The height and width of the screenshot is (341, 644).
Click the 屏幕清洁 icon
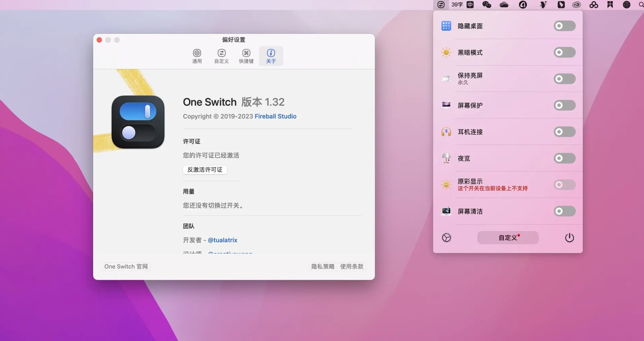point(446,211)
